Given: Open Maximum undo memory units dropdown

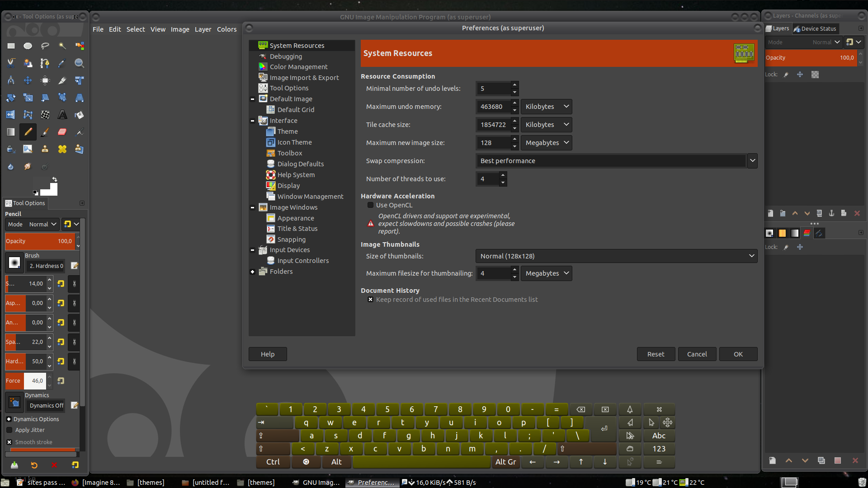Looking at the screenshot, I should pos(546,107).
